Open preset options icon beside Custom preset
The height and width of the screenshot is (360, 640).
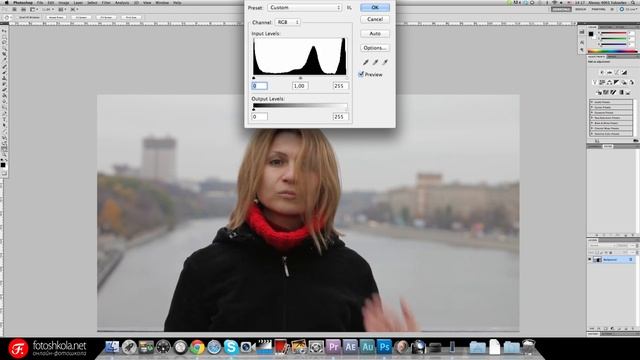point(349,7)
